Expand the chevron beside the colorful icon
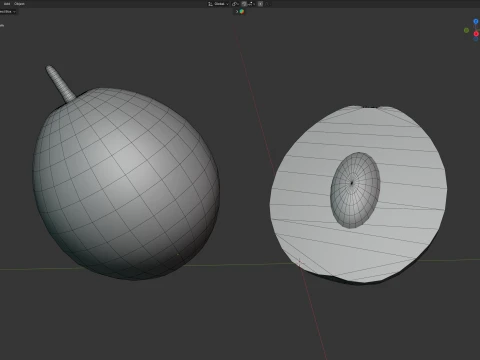Screen dimensions: 480x360 [x=237, y=12]
